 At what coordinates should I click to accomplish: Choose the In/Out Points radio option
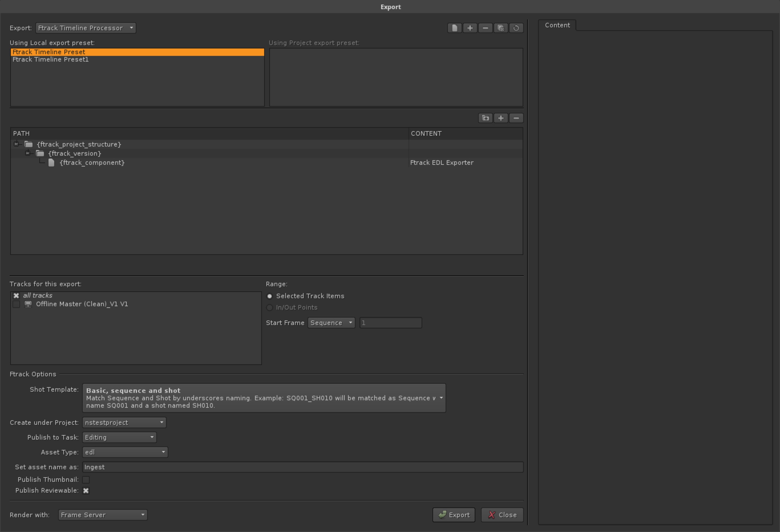point(270,308)
